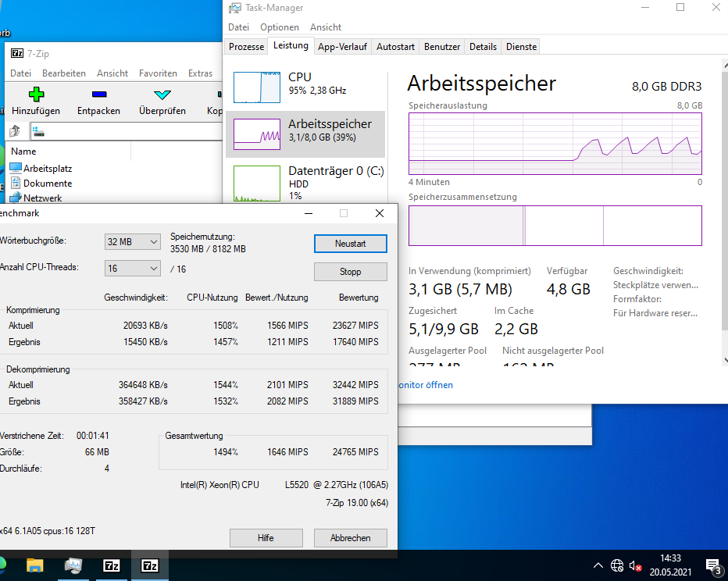Image resolution: width=728 pixels, height=581 pixels.
Task: Click the 8,0 GB DDR3 label
Action: click(667, 87)
